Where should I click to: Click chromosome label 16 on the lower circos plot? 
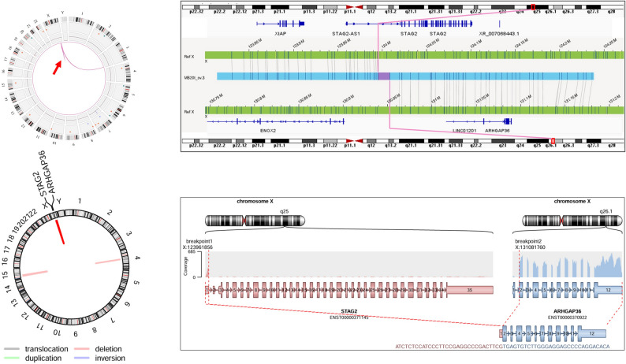(6, 262)
